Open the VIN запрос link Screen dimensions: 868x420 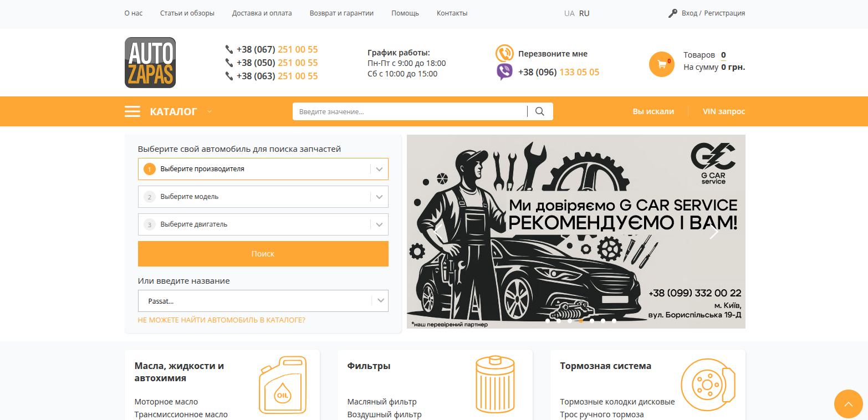724,111
